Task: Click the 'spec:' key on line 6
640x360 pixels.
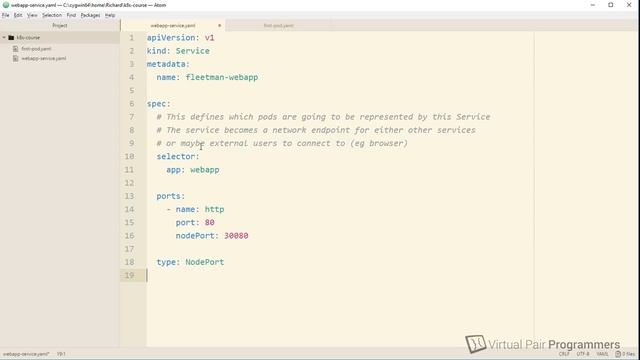Action: 159,104
